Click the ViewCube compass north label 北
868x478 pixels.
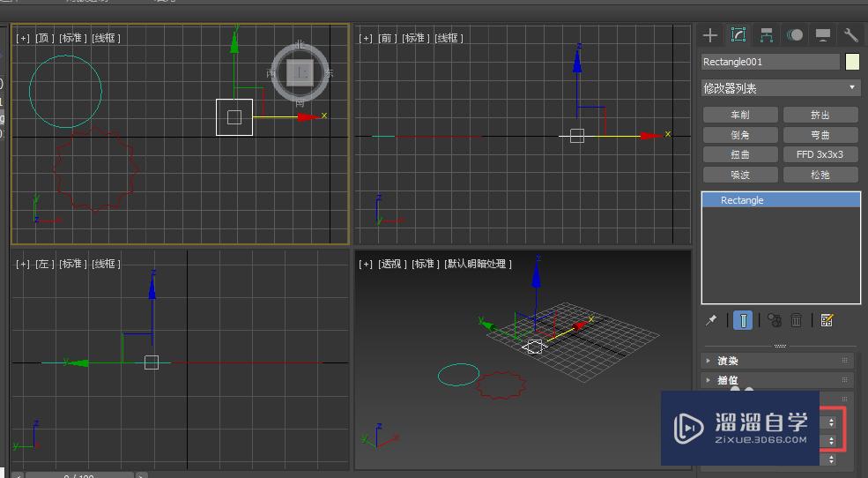click(300, 44)
